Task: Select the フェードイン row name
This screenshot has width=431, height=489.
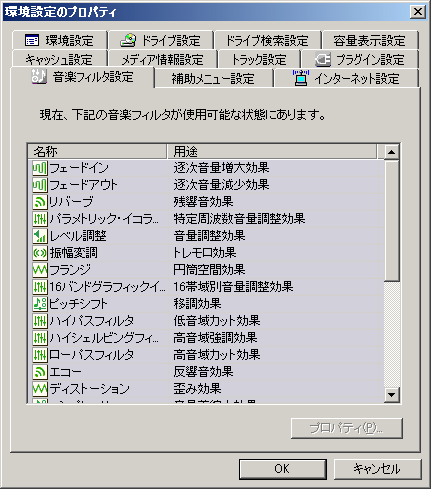Action: pos(79,168)
